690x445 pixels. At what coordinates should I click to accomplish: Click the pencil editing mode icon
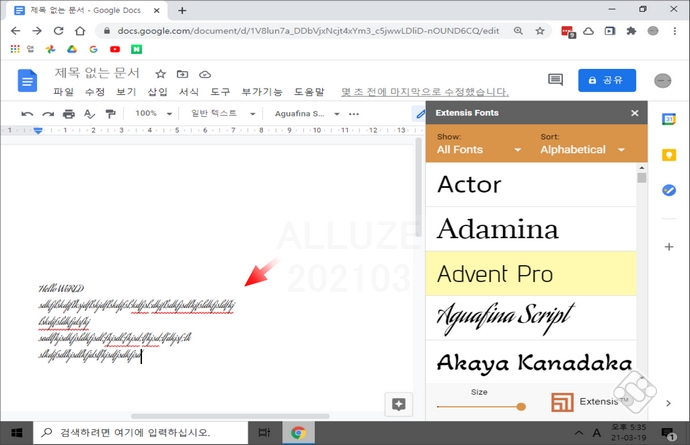point(420,114)
